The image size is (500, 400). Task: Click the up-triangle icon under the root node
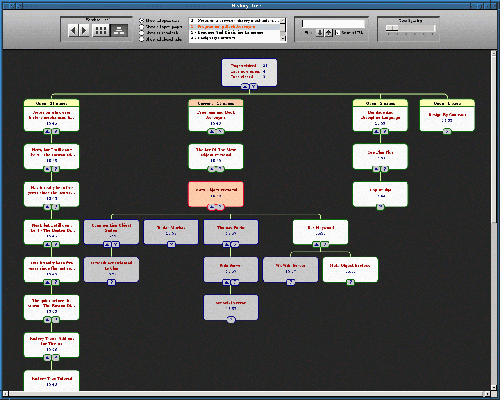tap(245, 86)
